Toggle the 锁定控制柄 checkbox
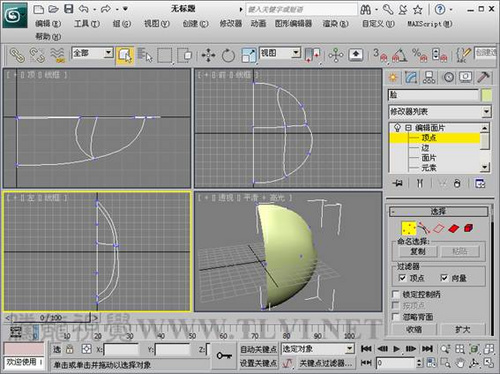Image resolution: width=500 pixels, height=374 pixels. coord(396,294)
